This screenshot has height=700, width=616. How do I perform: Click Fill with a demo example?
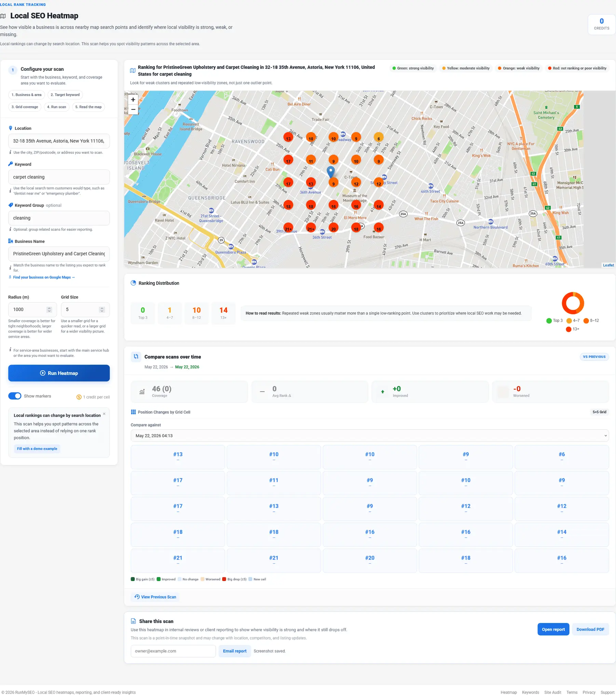[x=37, y=449]
